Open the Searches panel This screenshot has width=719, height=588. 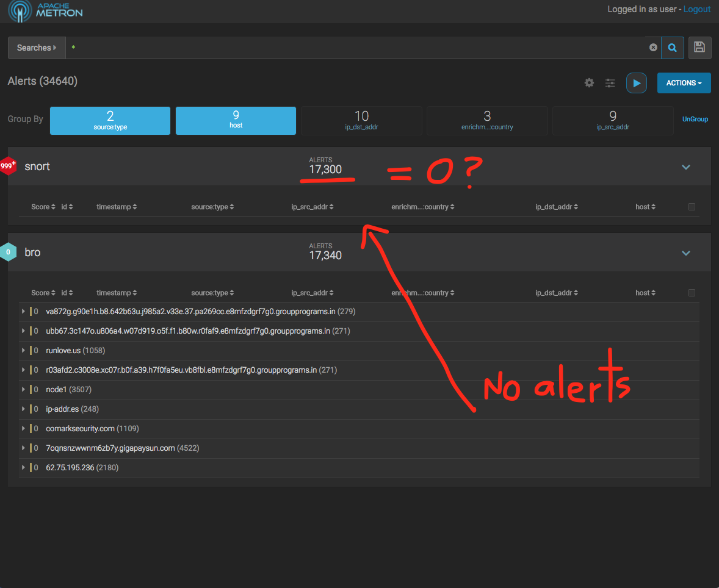[x=37, y=48]
